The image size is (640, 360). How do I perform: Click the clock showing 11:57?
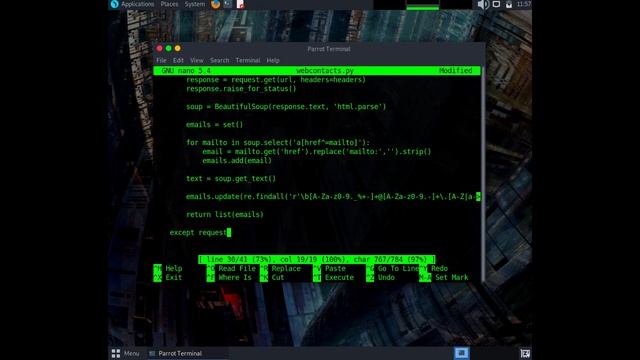(524, 4)
